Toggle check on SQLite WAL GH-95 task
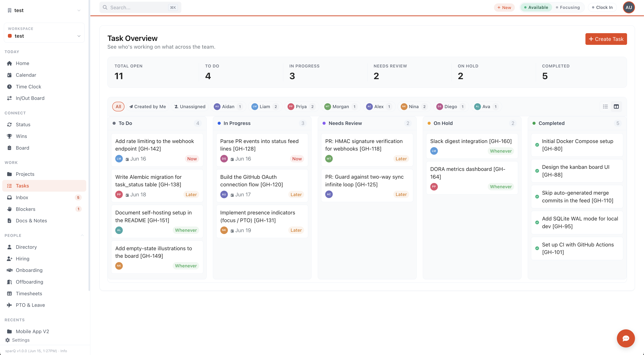 [537, 222]
